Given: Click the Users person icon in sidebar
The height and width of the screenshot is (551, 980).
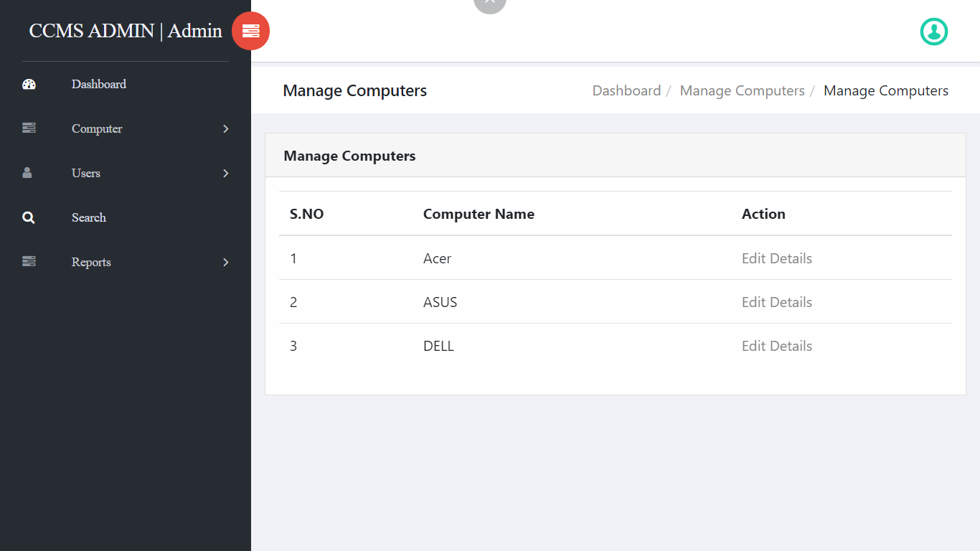Looking at the screenshot, I should click(29, 173).
